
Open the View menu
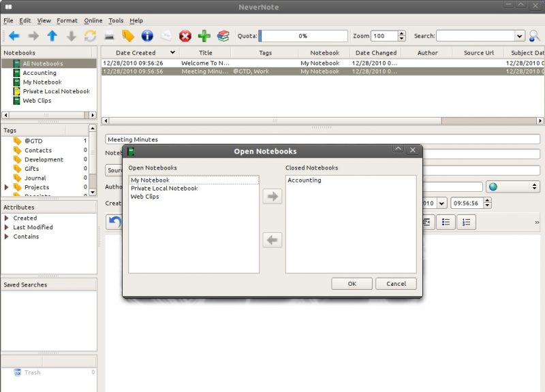[x=44, y=20]
